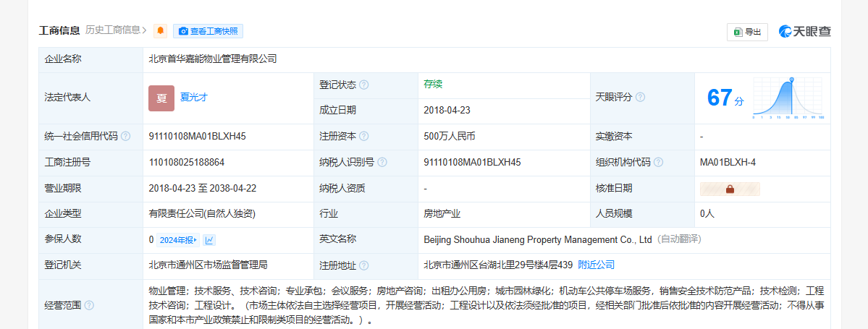Image resolution: width=868 pixels, height=329 pixels.
Task: Unlock the locked 核准日期 value
Action: click(x=730, y=189)
